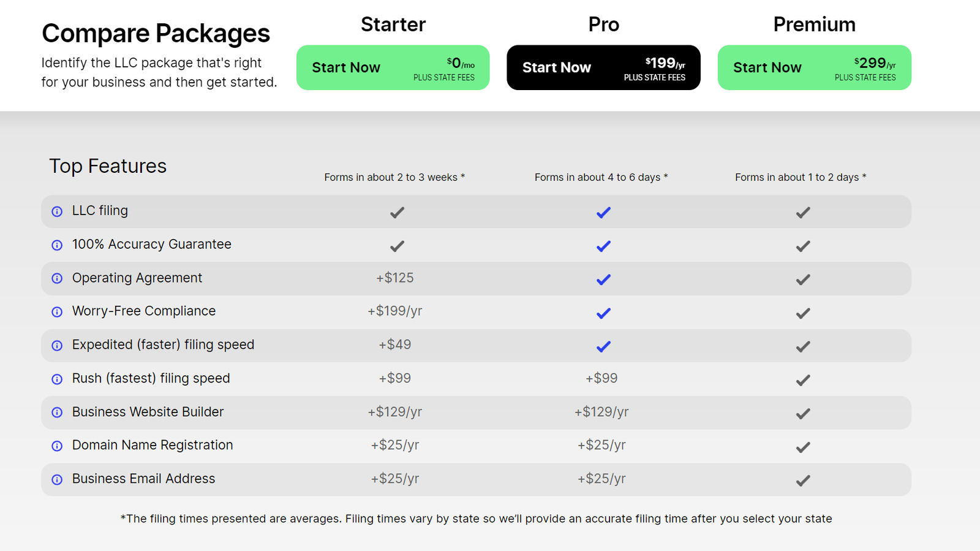Select the Premium column heading

(x=814, y=25)
